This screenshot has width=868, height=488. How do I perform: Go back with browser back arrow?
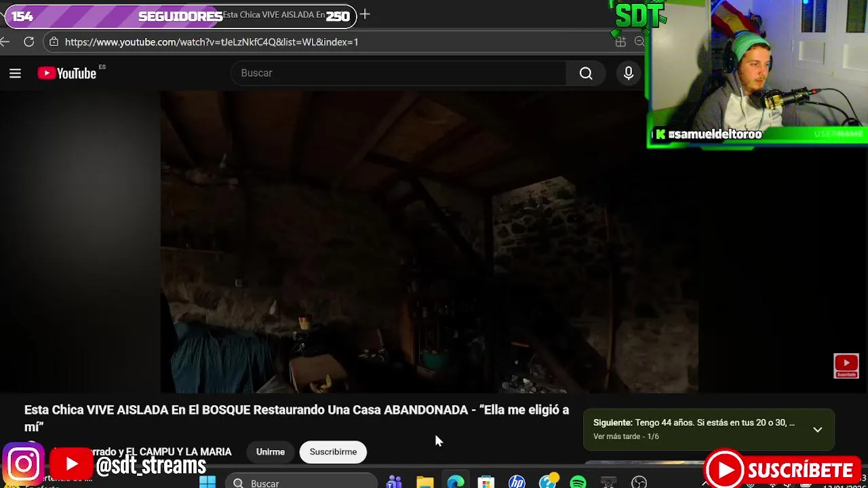5,42
